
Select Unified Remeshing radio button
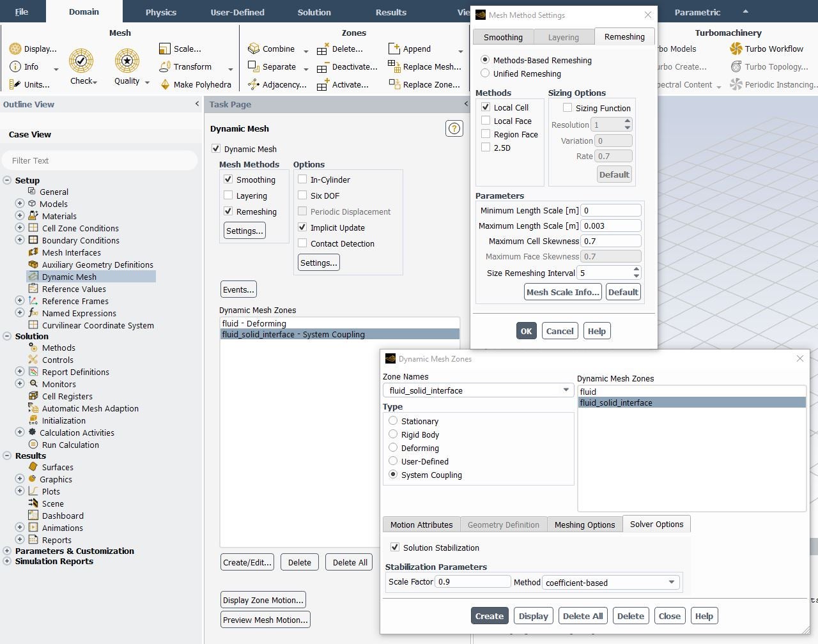(x=485, y=73)
